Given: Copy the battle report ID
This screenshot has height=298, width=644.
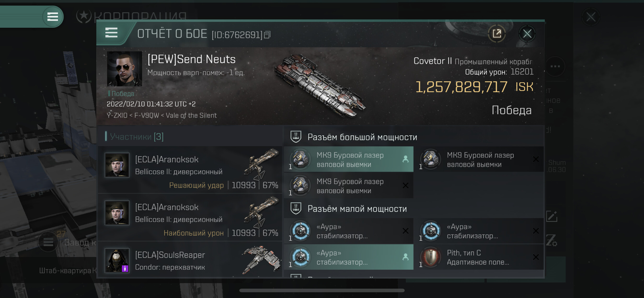Looking at the screenshot, I should 267,35.
